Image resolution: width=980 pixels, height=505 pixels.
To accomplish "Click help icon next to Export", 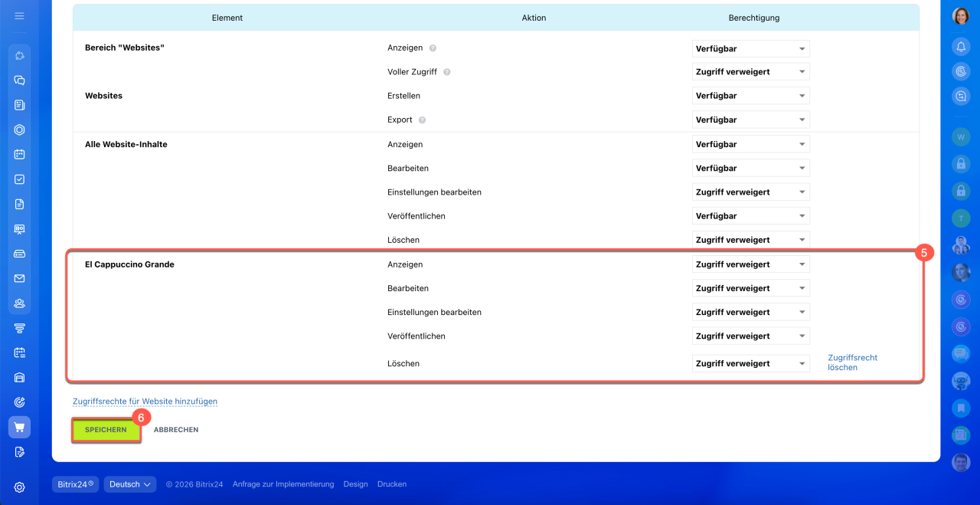I will (422, 120).
